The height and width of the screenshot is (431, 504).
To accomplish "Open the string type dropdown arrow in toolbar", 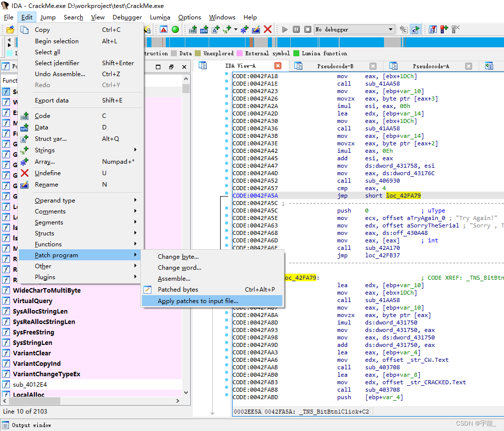I will [x=236, y=29].
